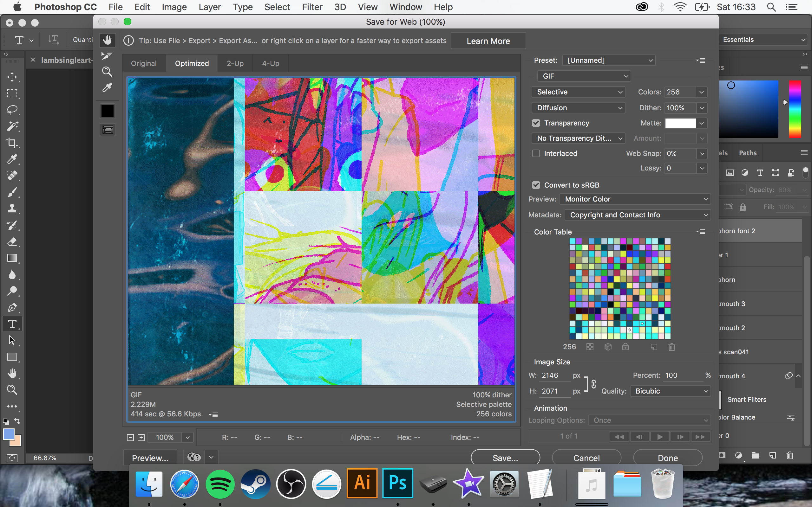Click the Save button
Image resolution: width=812 pixels, height=507 pixels.
click(x=505, y=457)
